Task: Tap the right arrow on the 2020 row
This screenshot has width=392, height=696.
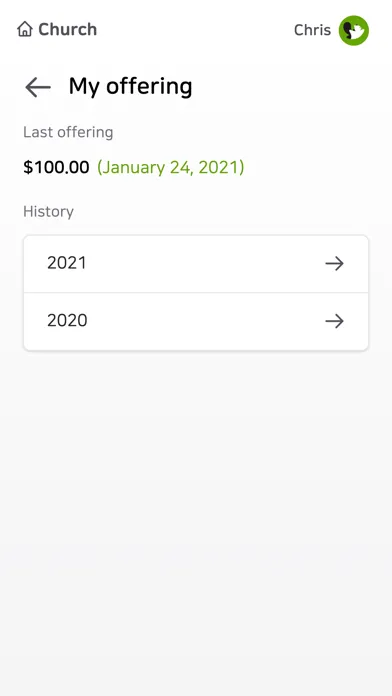Action: coord(334,321)
